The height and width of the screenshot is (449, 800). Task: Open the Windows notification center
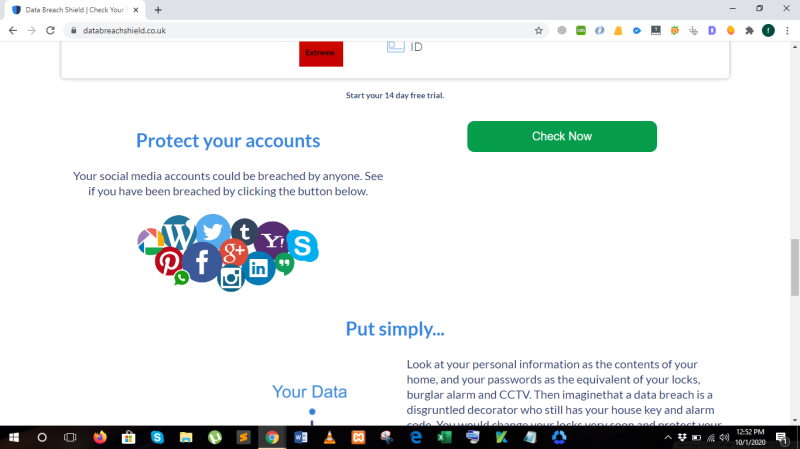782,437
